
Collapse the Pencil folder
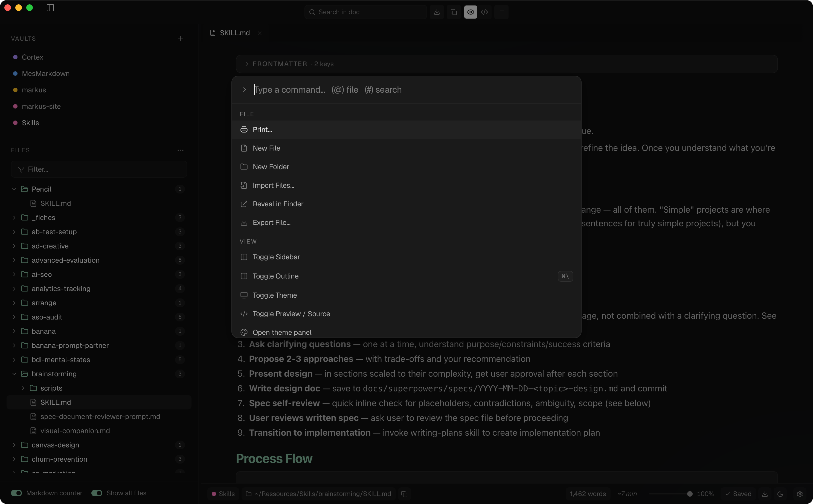[x=14, y=189]
